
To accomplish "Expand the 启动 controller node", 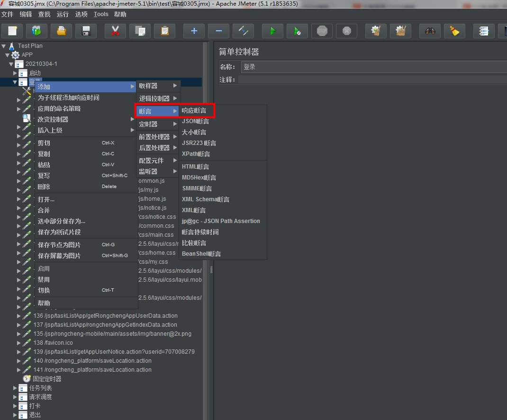I will click(x=15, y=73).
